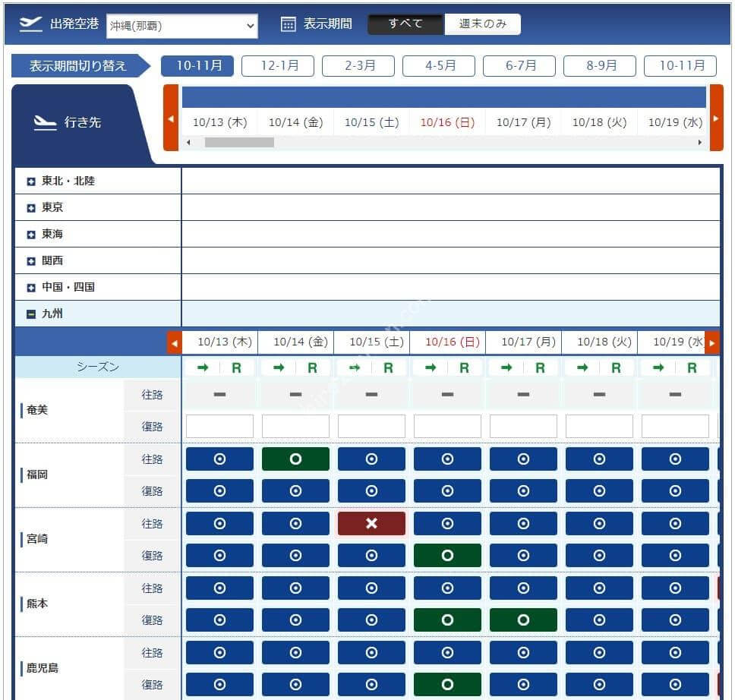
Task: Select green 福岡 往路 cell on 10/14
Action: 296,459
